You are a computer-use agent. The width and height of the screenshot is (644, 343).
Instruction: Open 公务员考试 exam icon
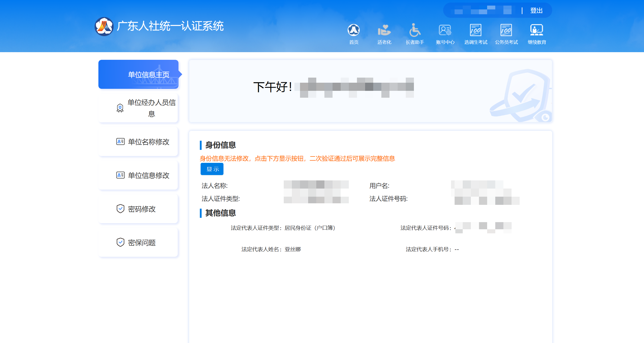(x=506, y=30)
